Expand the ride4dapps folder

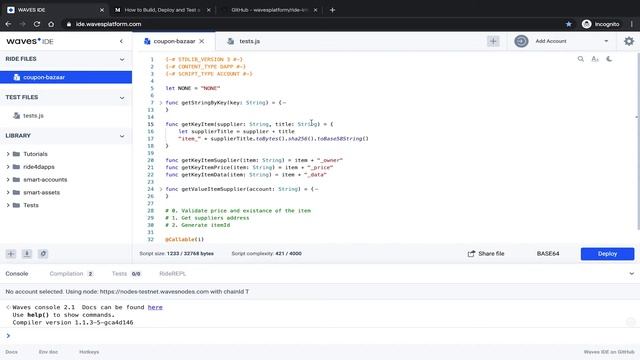(8, 167)
